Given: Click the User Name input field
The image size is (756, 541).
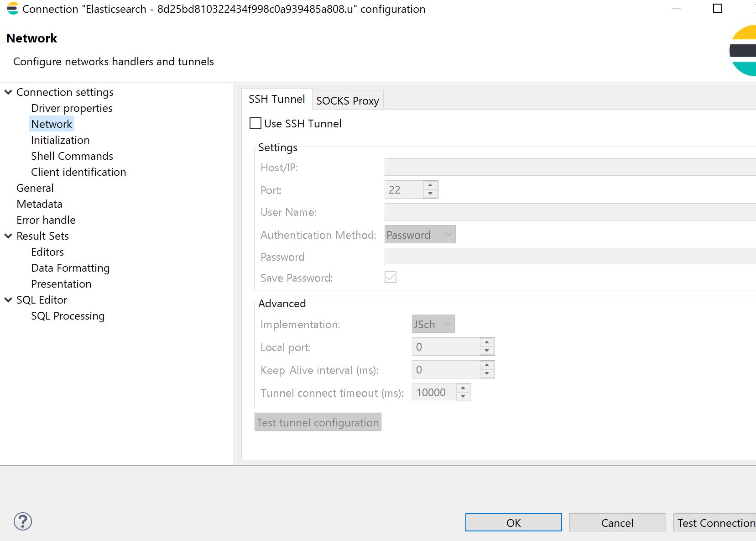Looking at the screenshot, I should pos(570,212).
